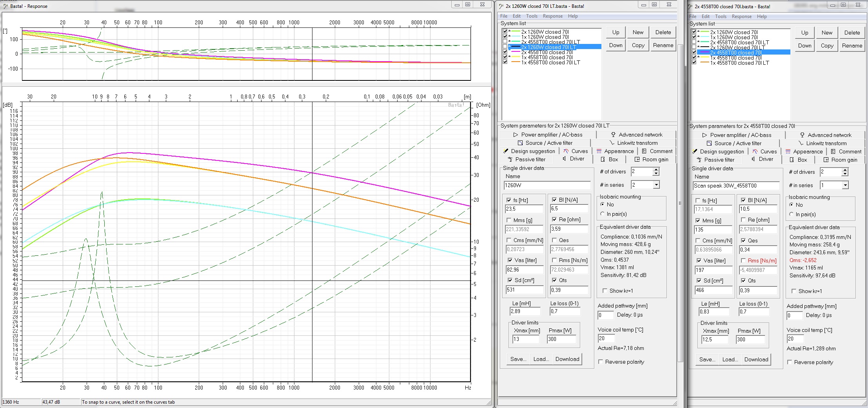Click cyan line swatch of 1x 1260W closed 70l in 4558T00 list
Image resolution: width=868 pixels, height=408 pixels.
click(705, 37)
